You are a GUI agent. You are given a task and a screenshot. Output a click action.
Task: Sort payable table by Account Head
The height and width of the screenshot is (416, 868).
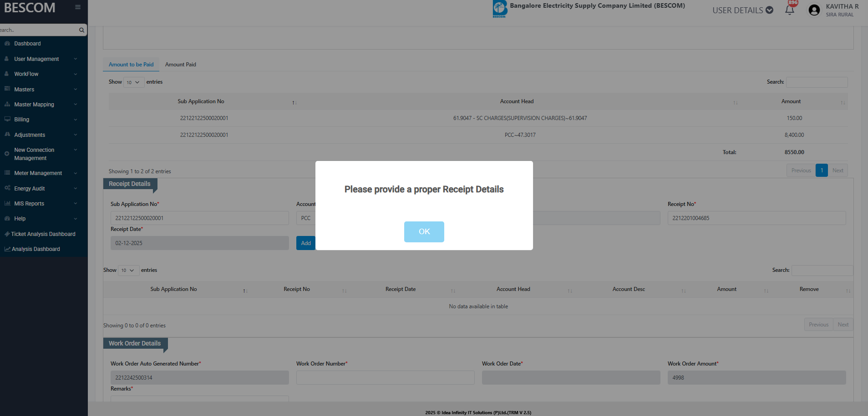point(736,102)
